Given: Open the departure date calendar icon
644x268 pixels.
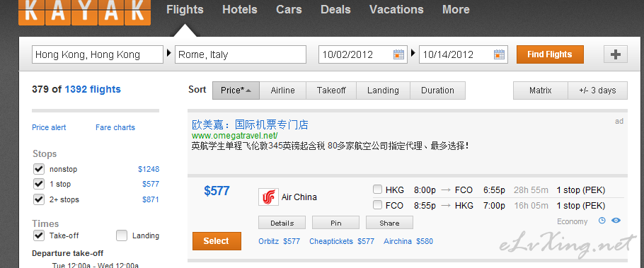Looking at the screenshot, I should tap(398, 54).
